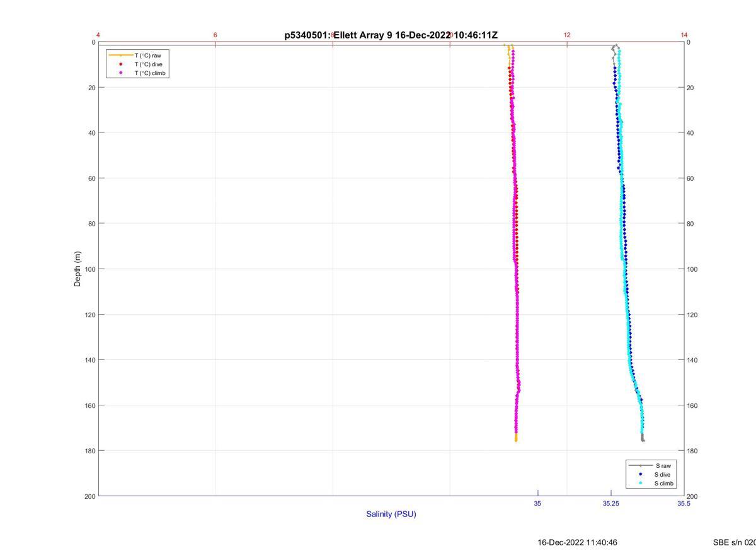
Task: Click the gray line sample beside 'S raw'
Action: point(640,465)
